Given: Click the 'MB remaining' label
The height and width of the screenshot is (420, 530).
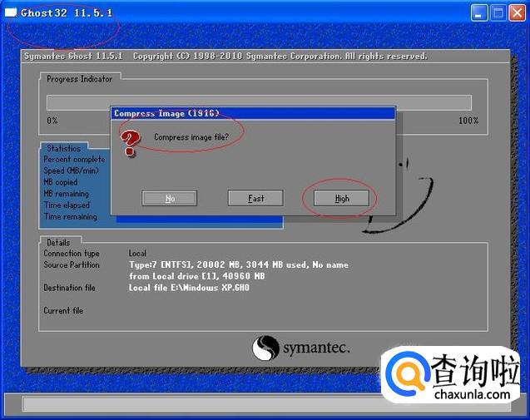Looking at the screenshot, I should [x=67, y=194].
